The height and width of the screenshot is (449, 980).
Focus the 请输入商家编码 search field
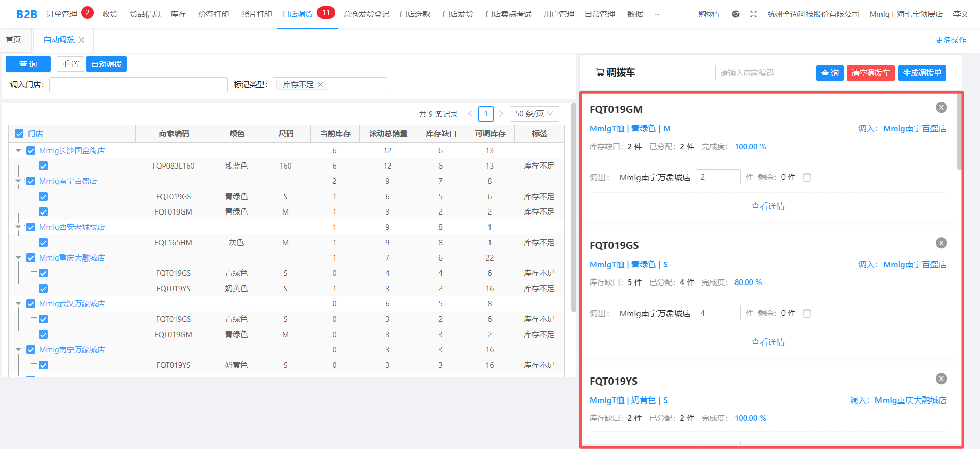point(763,73)
